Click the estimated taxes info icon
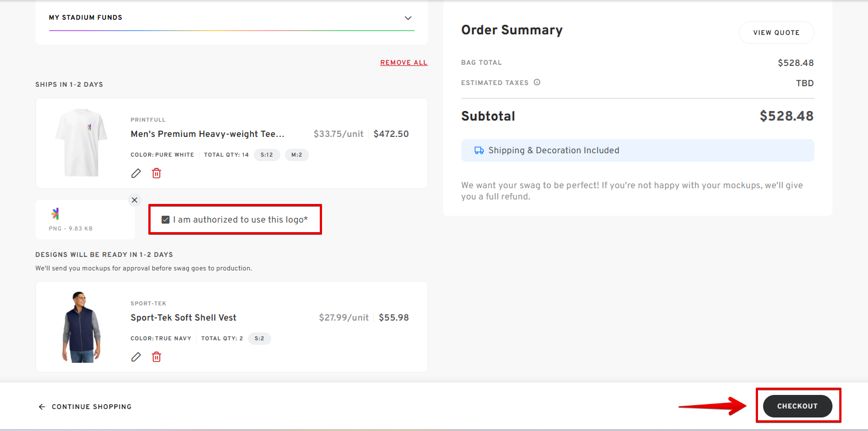This screenshot has width=868, height=431. click(x=537, y=82)
